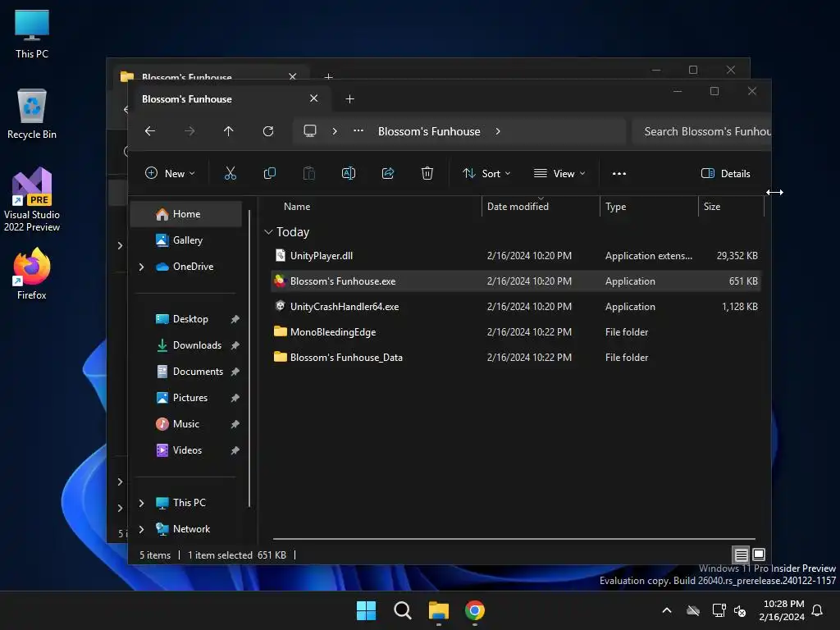
Task: Toggle the Details pane button
Action: click(726, 174)
